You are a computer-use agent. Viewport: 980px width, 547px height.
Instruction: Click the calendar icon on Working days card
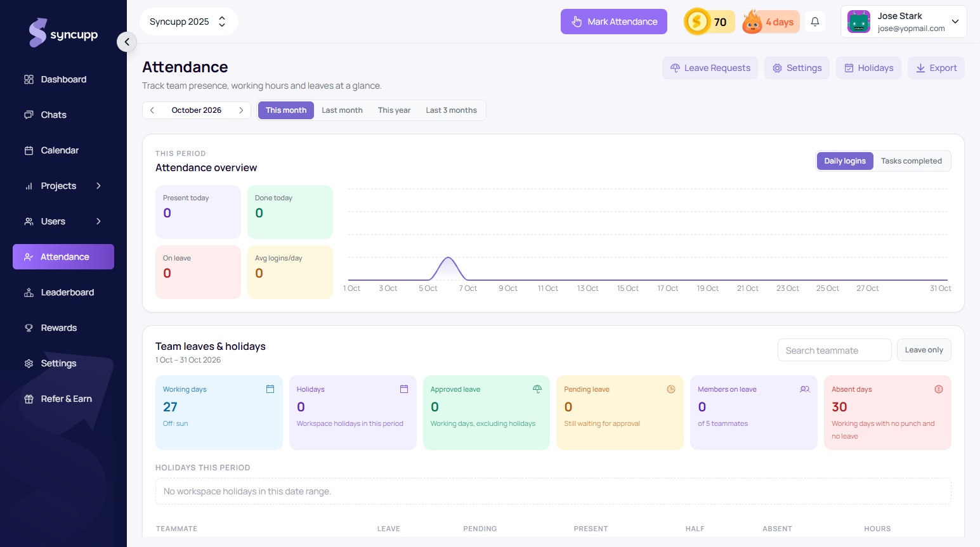click(270, 389)
